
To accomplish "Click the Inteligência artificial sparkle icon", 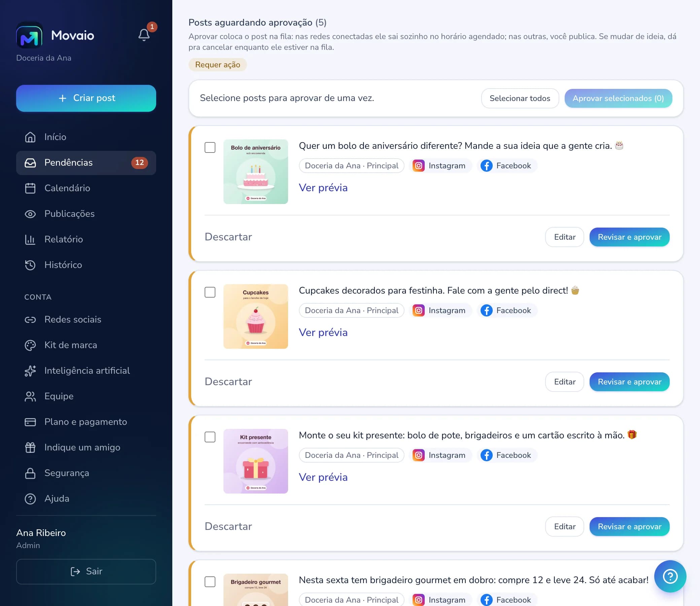I will [x=30, y=371].
